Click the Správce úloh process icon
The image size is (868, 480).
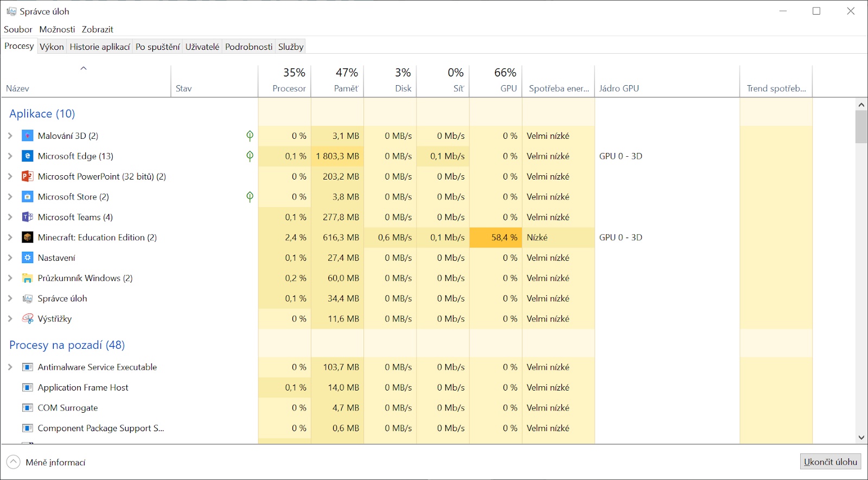pos(27,298)
